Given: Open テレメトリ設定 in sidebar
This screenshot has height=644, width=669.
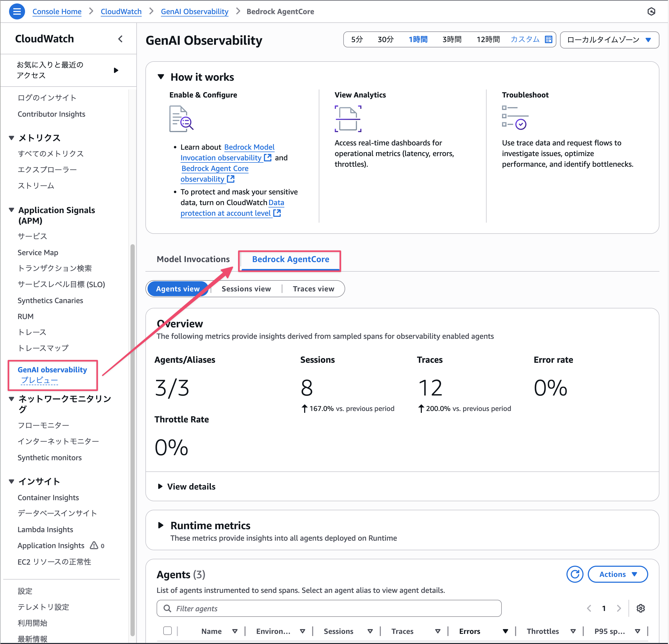Looking at the screenshot, I should tap(43, 607).
